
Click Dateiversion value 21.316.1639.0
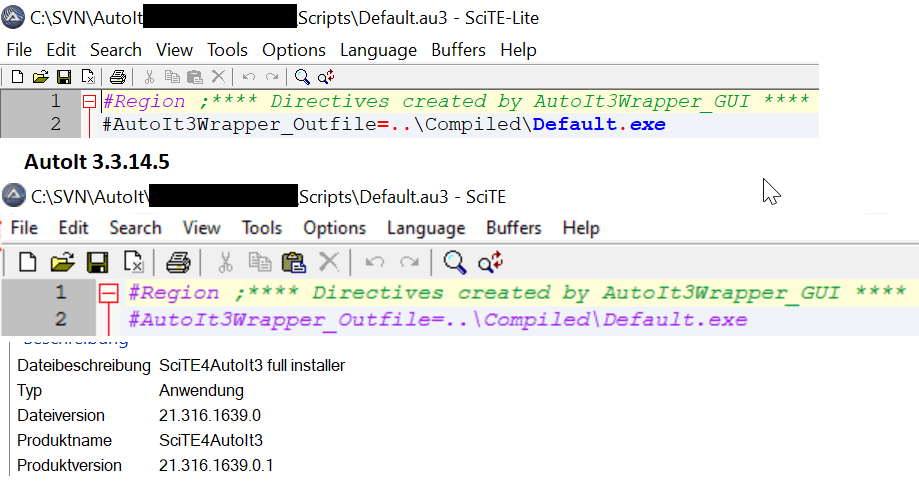point(210,416)
